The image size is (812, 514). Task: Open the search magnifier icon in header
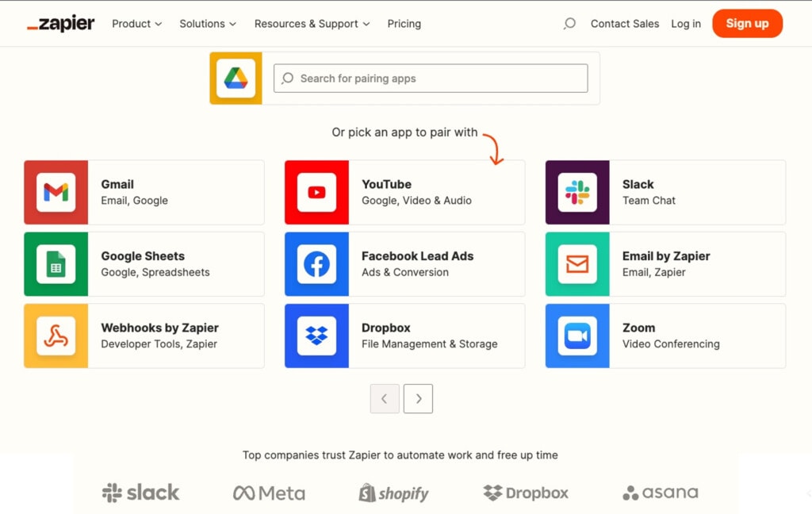[569, 23]
